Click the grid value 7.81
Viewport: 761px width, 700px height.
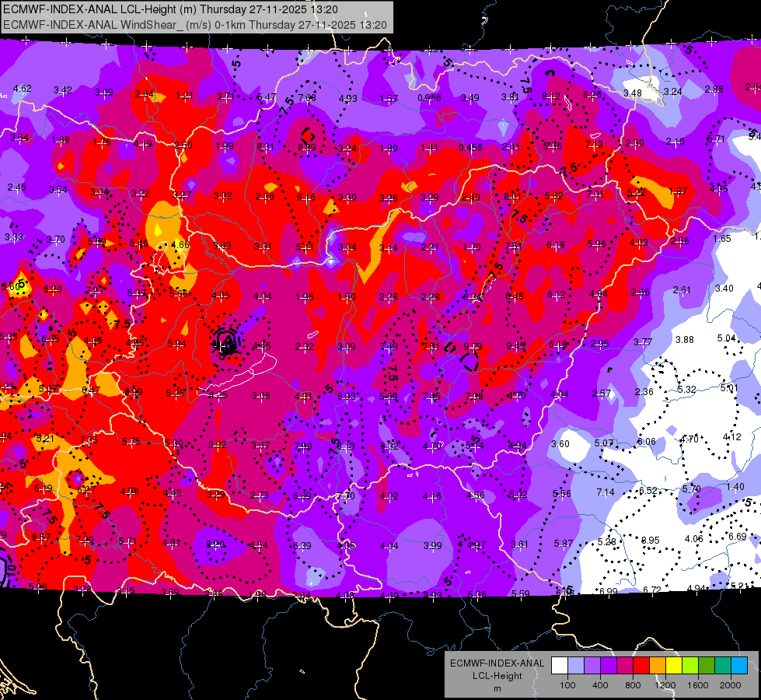point(431,346)
